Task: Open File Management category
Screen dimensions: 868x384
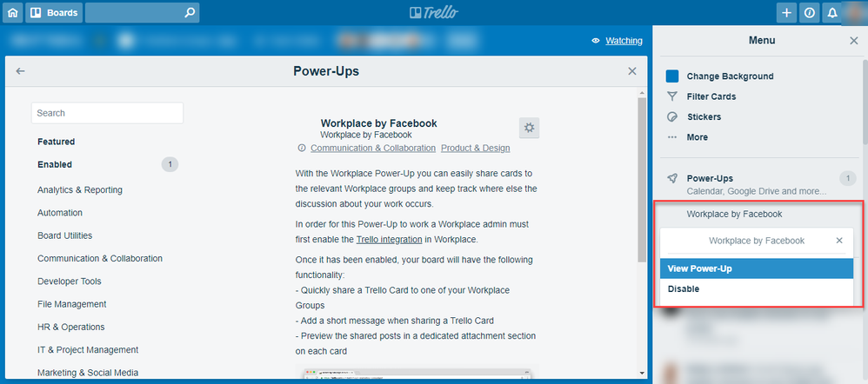Action: (x=72, y=304)
